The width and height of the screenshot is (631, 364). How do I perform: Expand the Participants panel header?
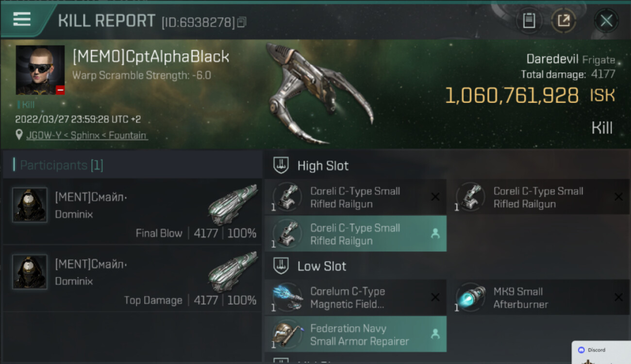[132, 165]
